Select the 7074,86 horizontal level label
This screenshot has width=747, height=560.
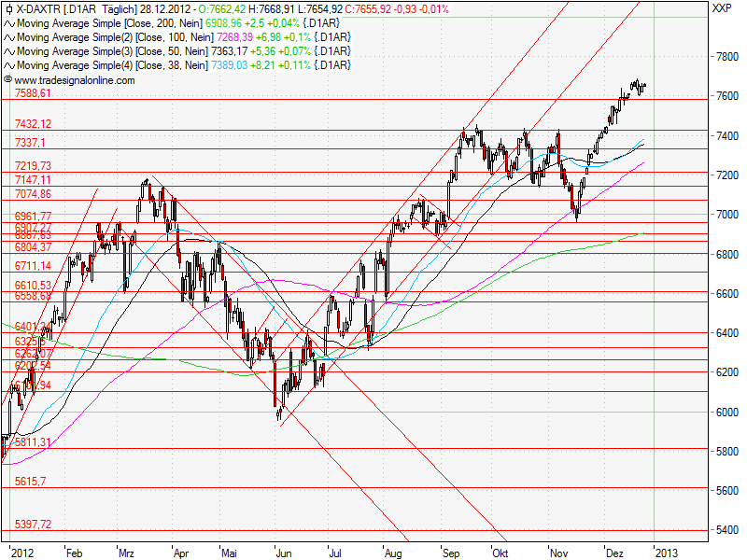(x=33, y=194)
